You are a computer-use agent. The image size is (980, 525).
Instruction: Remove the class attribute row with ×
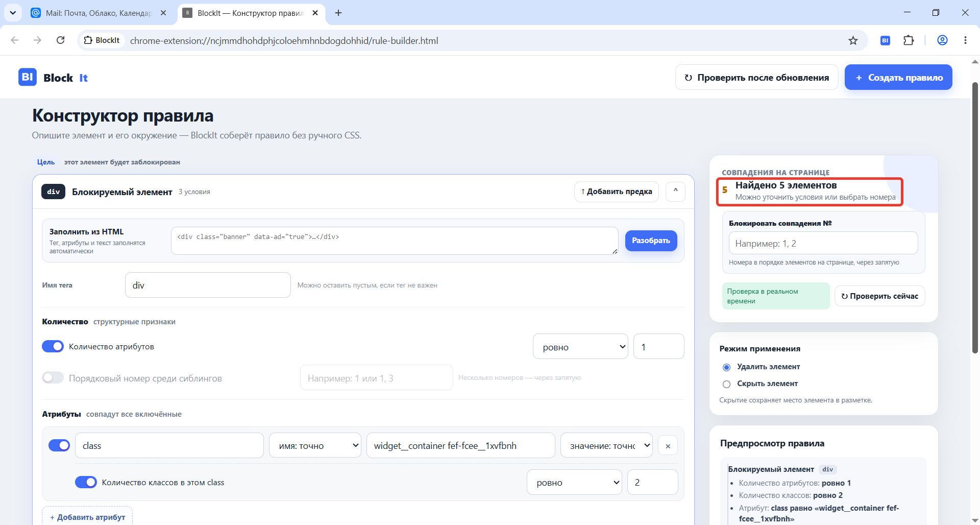(x=668, y=446)
